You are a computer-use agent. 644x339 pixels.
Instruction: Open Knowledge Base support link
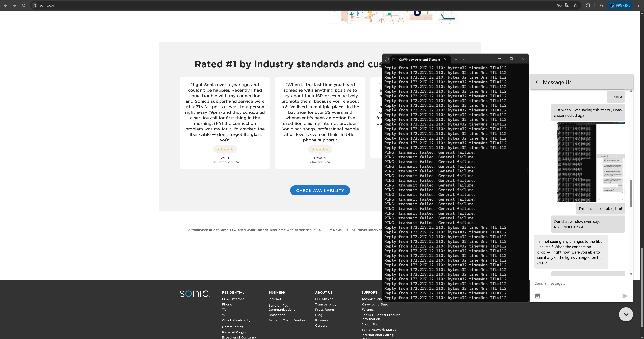tap(374, 304)
